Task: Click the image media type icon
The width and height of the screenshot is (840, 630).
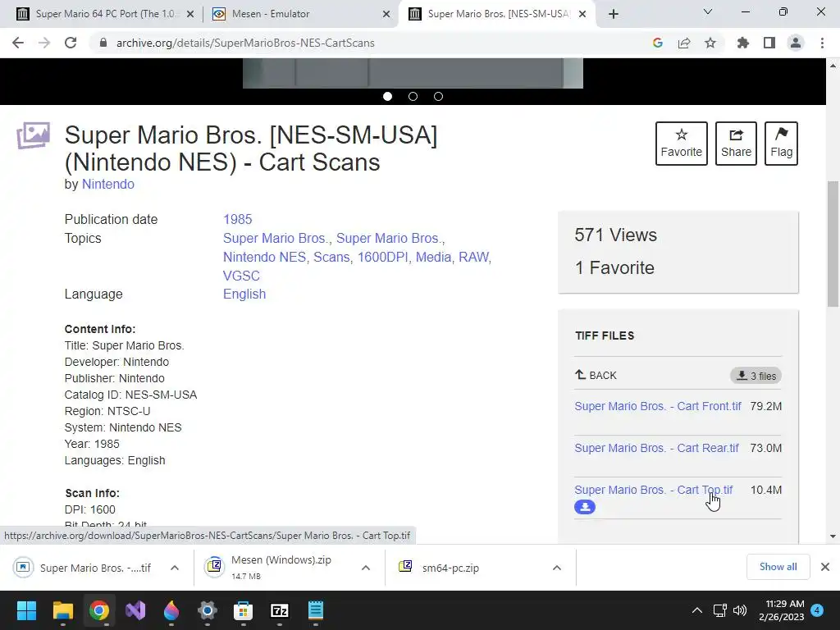Action: pyautogui.click(x=33, y=135)
